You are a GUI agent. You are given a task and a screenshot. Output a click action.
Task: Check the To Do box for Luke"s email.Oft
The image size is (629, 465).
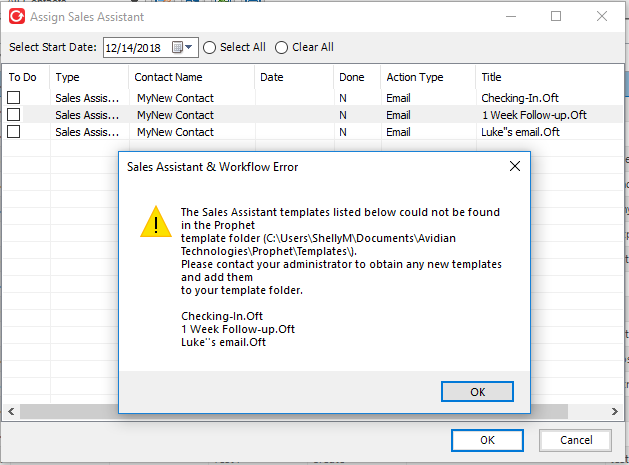coord(14,132)
